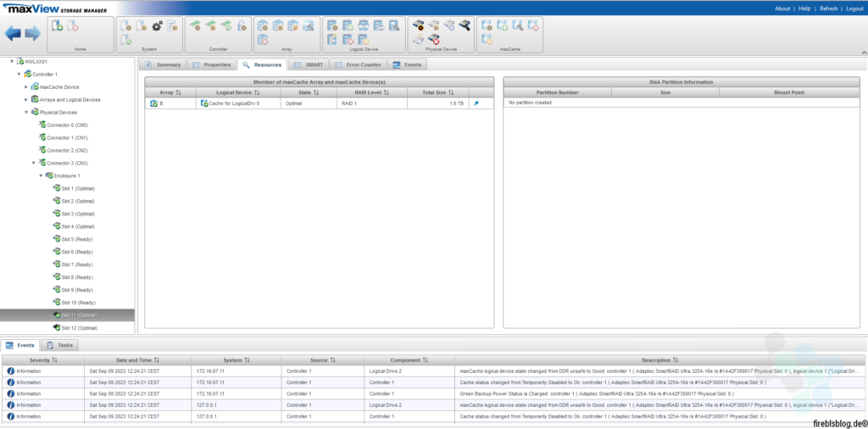Sort by Total Size column arrows
The width and height of the screenshot is (868, 429).
pos(451,92)
